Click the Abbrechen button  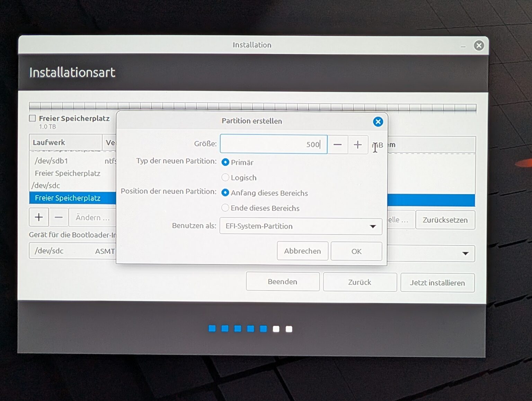302,251
